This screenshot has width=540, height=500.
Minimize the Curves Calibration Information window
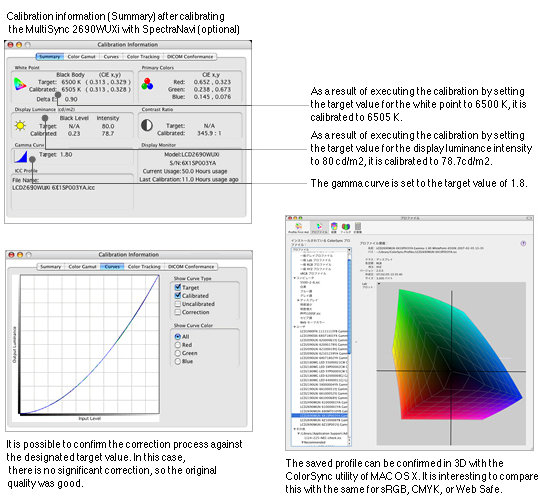tap(20, 255)
